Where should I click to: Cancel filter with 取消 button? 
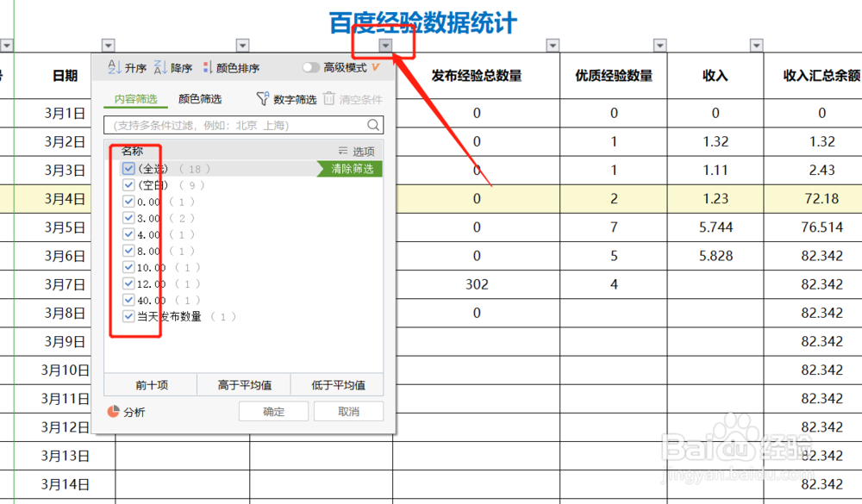[x=348, y=412]
